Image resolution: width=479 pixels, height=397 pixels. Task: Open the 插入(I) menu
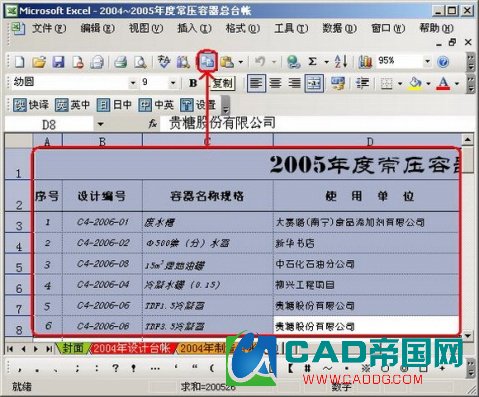[194, 29]
